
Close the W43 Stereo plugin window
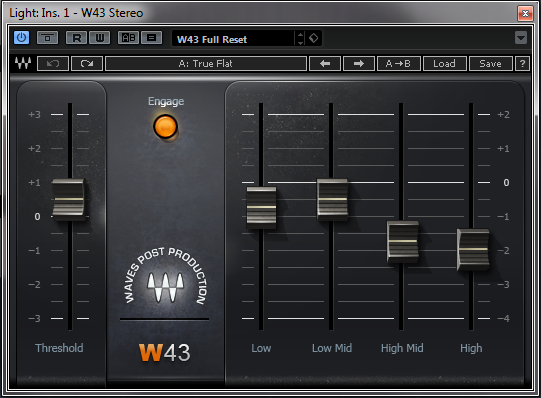click(525, 13)
